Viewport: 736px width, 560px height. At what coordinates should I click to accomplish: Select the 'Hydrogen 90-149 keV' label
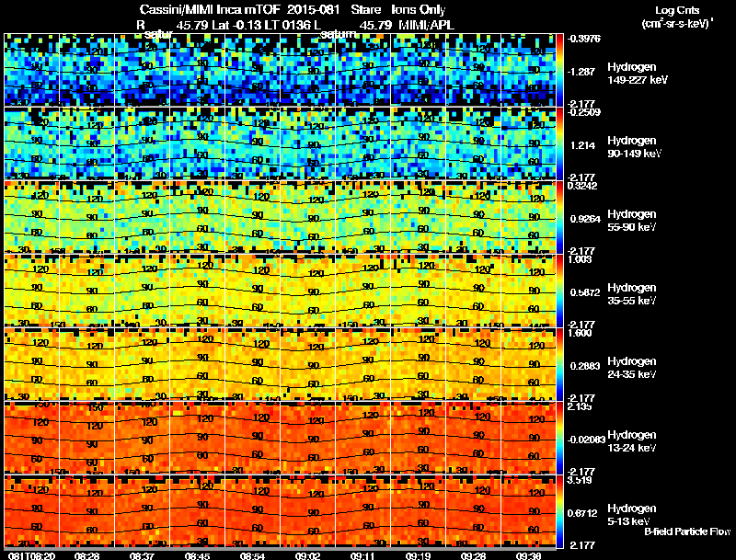click(634, 147)
